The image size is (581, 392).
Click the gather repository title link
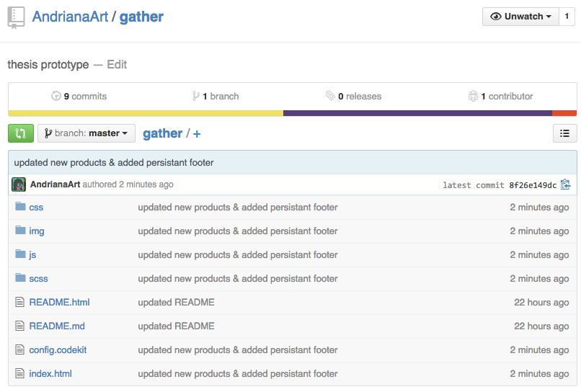click(141, 17)
